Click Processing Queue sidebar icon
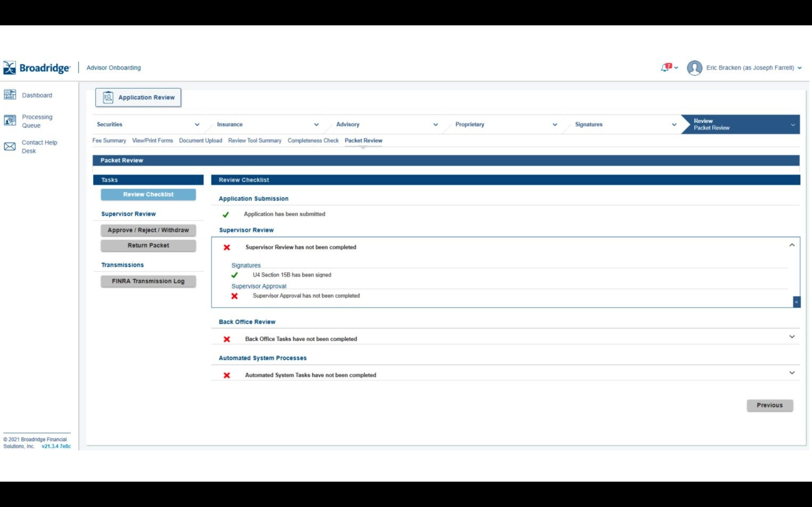 (10, 120)
